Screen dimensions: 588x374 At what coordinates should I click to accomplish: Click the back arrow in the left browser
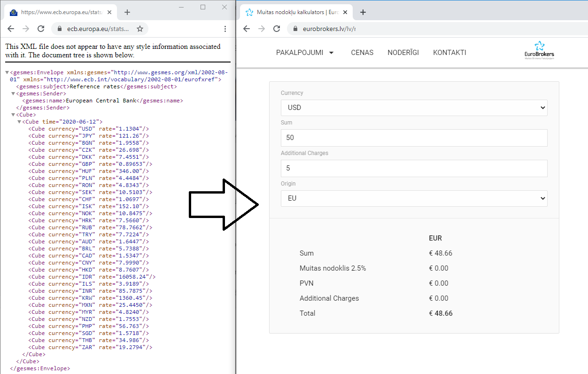pos(10,29)
